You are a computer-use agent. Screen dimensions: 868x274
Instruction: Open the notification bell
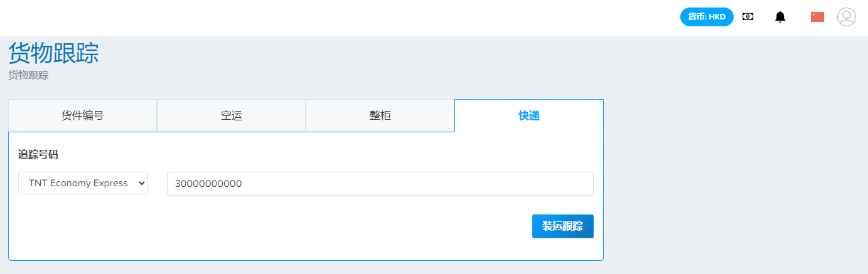(780, 17)
